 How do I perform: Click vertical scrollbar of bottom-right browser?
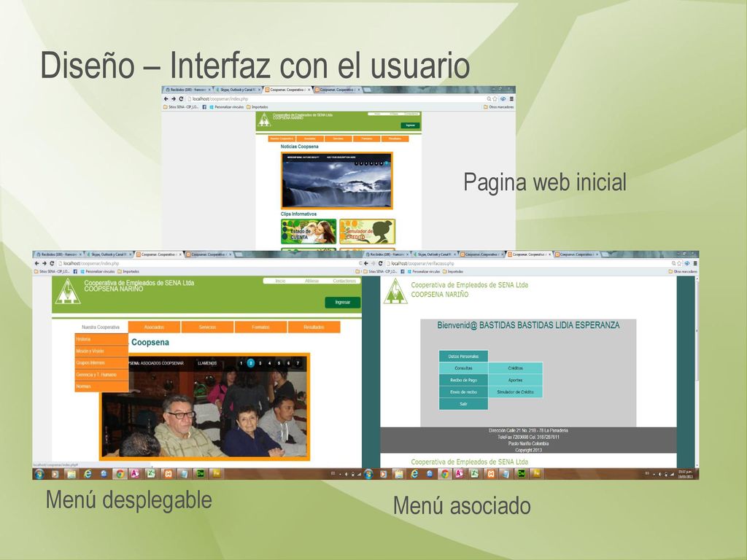click(x=697, y=371)
